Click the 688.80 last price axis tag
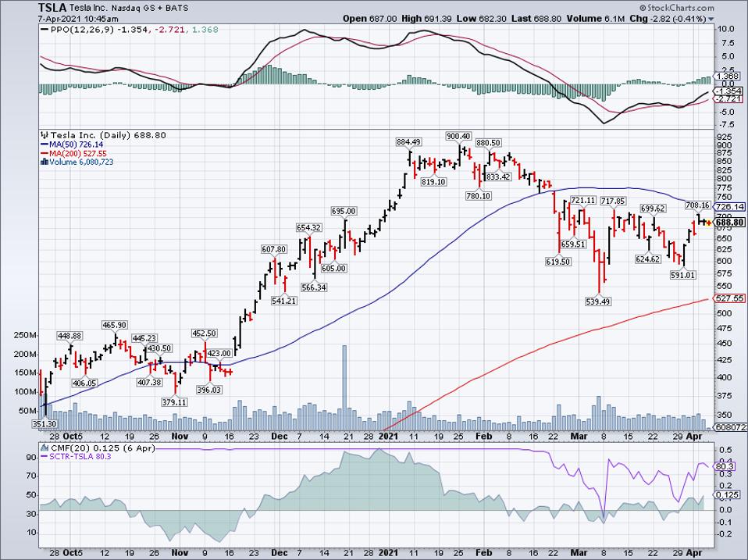This screenshot has width=748, height=560. 729,223
